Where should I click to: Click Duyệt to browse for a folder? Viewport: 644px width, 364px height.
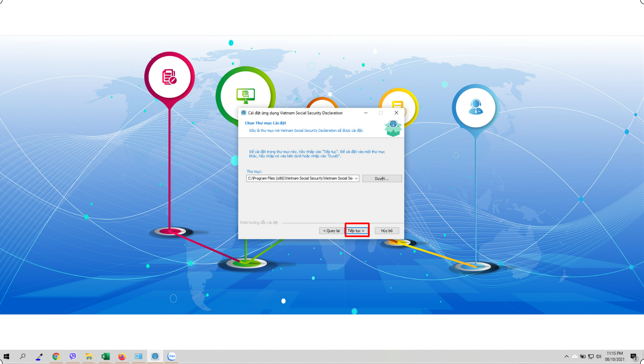pos(382,178)
